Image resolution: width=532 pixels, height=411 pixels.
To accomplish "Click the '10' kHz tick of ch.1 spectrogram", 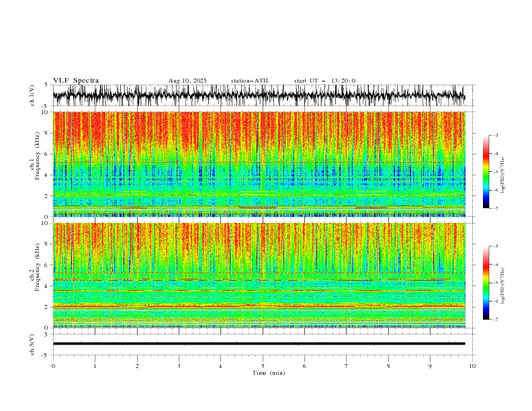I will [x=46, y=112].
